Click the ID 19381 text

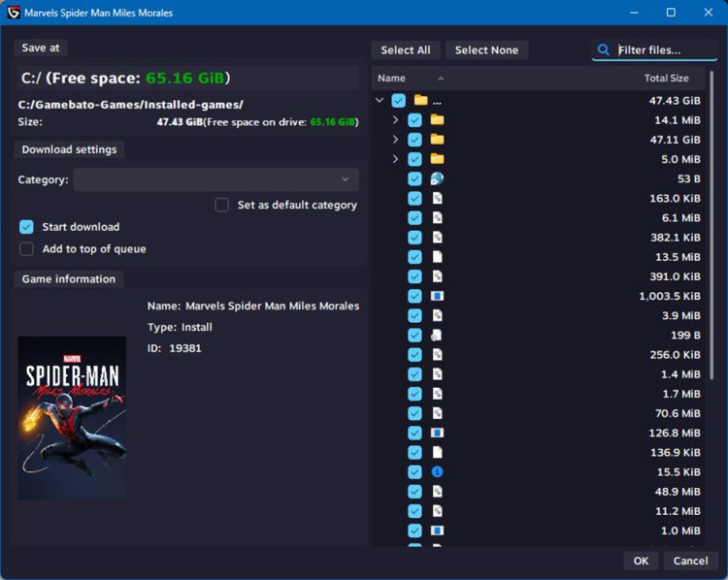pyautogui.click(x=174, y=348)
